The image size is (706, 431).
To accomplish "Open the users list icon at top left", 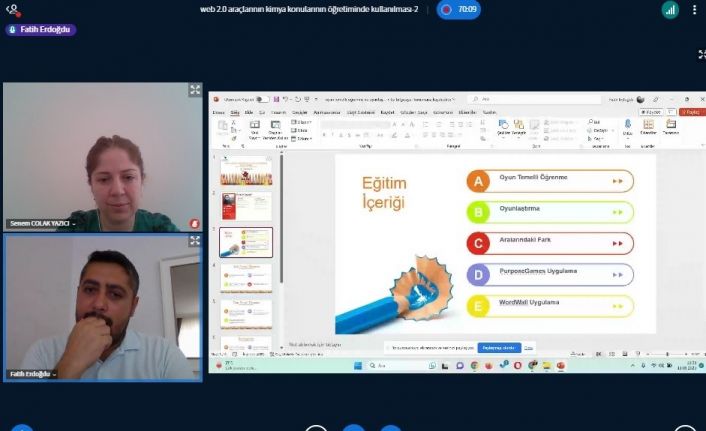I will pos(13,10).
